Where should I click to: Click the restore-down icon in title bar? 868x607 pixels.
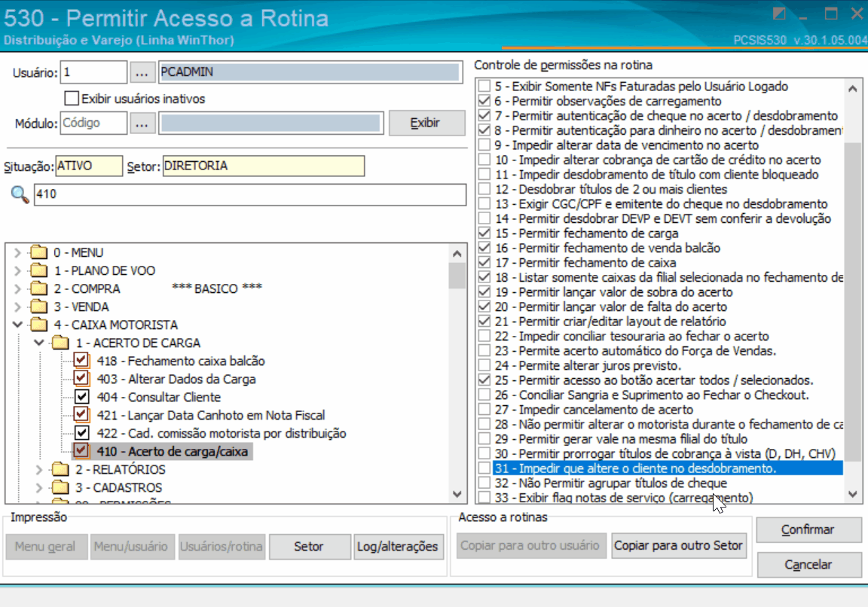pos(779,14)
